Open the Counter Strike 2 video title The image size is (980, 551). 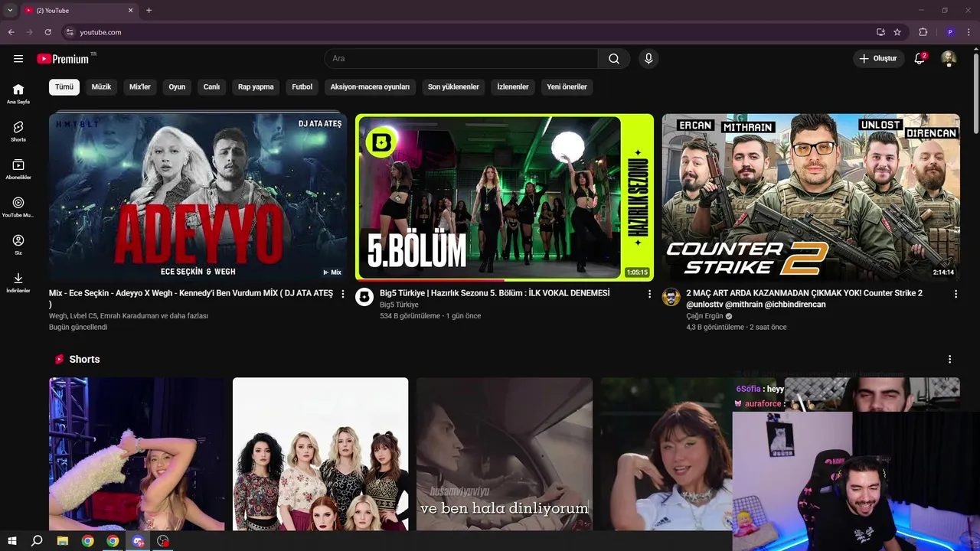pos(804,298)
